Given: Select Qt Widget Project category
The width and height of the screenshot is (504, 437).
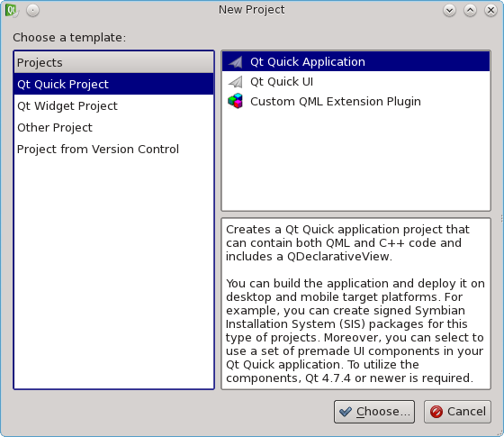Looking at the screenshot, I should pyautogui.click(x=113, y=106).
